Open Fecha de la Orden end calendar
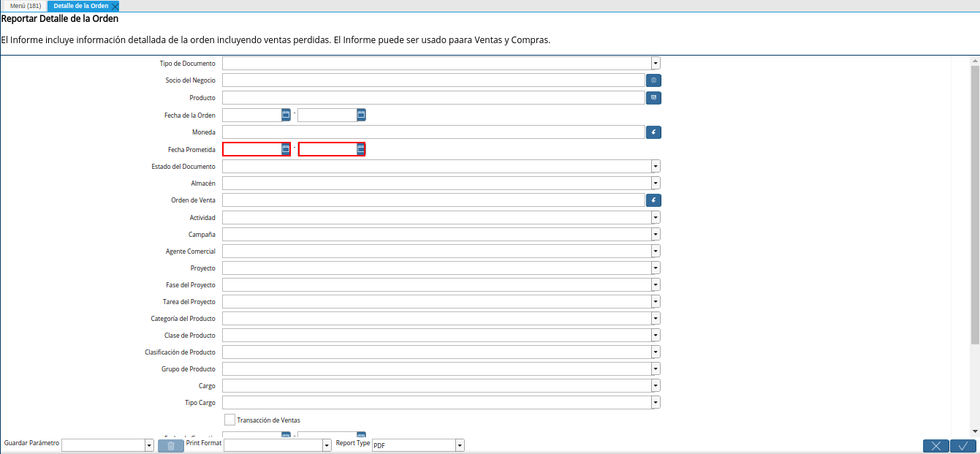Screen dimensions: 980x454 pyautogui.click(x=361, y=115)
